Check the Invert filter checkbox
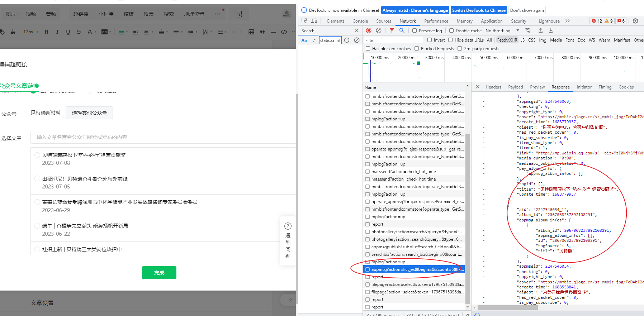644x316 pixels. click(430, 40)
